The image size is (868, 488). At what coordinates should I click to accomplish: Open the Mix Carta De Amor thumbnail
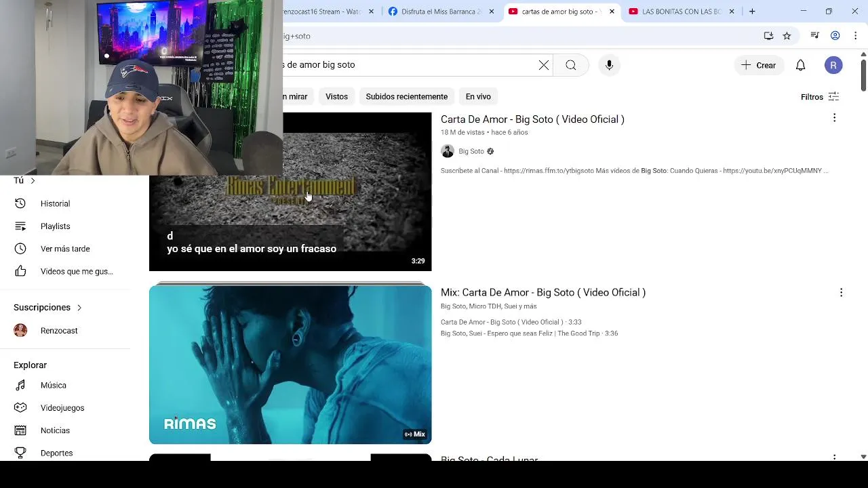(x=290, y=365)
